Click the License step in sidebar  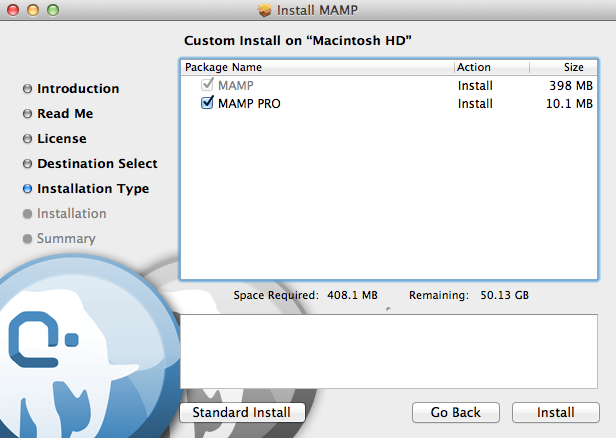pos(62,139)
